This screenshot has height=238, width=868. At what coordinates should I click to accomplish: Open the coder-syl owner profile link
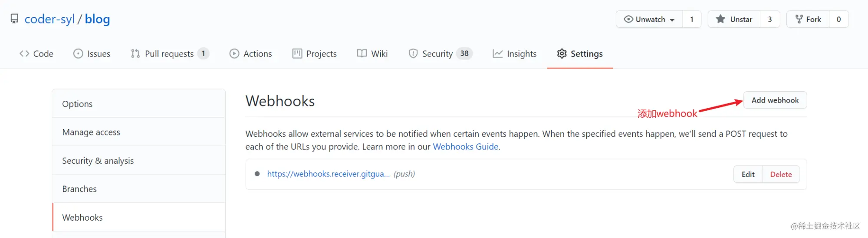click(x=49, y=19)
